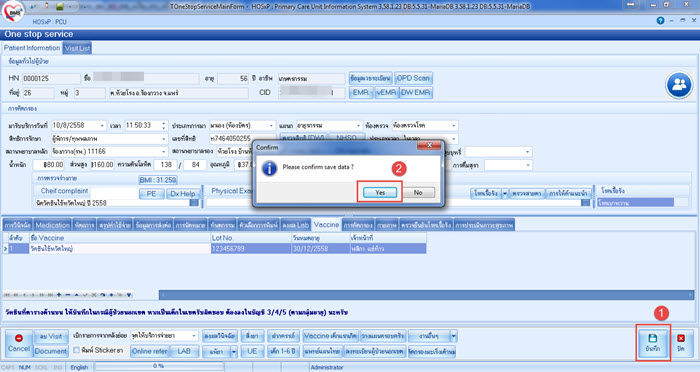This screenshot has width=700, height=372.
Task: Select the Lot No. cell 123456789
Action: 251,249
